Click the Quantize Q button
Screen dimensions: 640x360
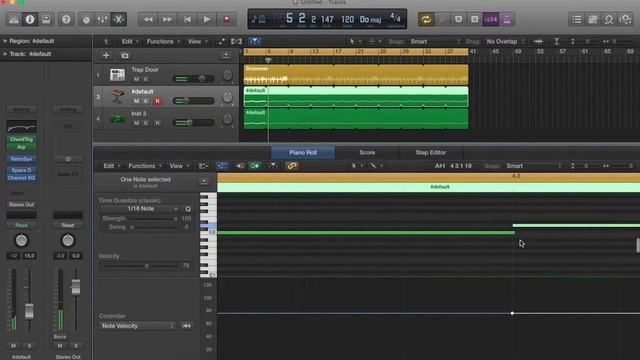[x=188, y=209]
